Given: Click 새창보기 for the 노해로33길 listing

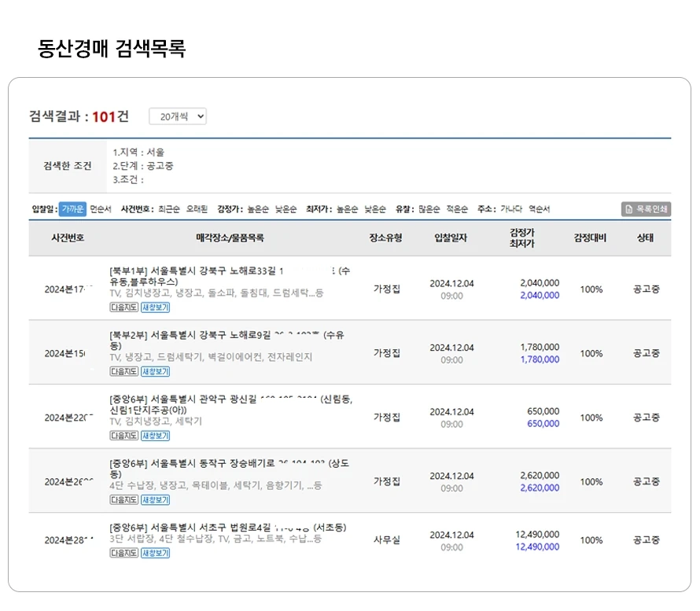Looking at the screenshot, I should point(155,307).
